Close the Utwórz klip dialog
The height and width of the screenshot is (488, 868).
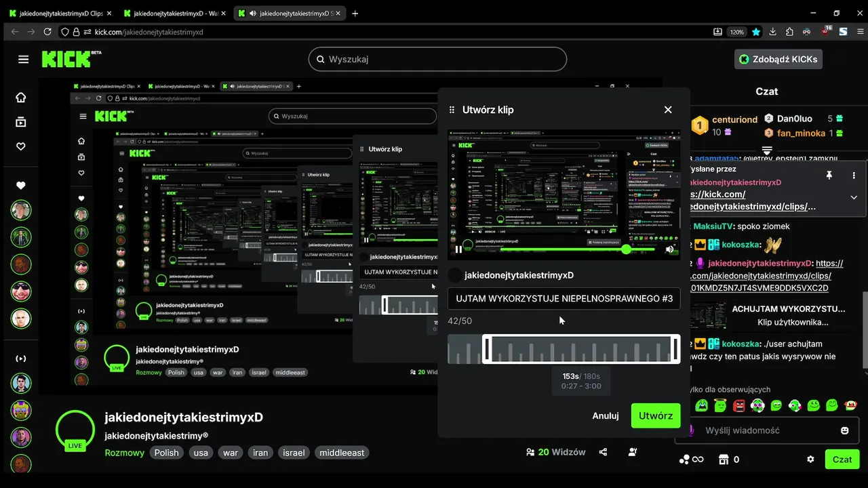pyautogui.click(x=668, y=110)
